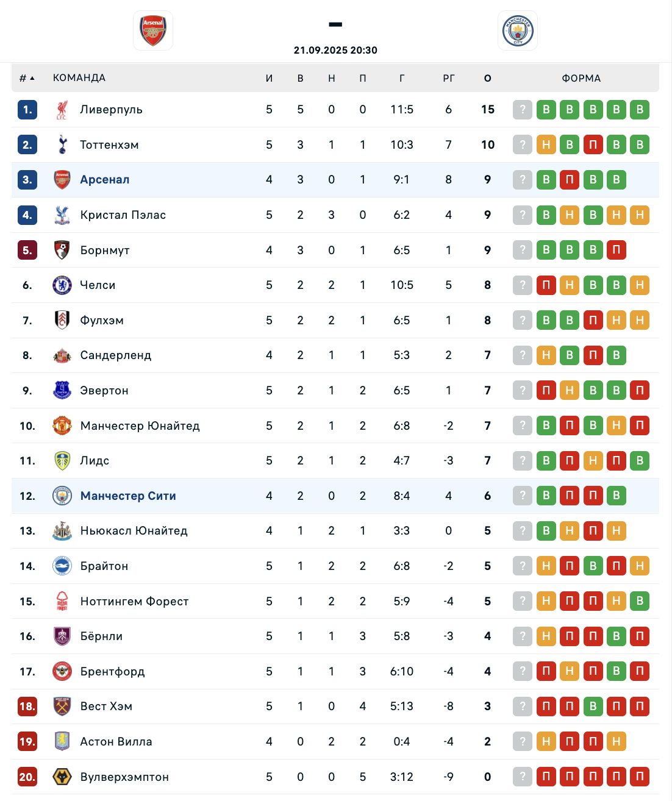The image size is (672, 801).
Task: Sort standings by the РГ goal difference column
Action: point(449,78)
